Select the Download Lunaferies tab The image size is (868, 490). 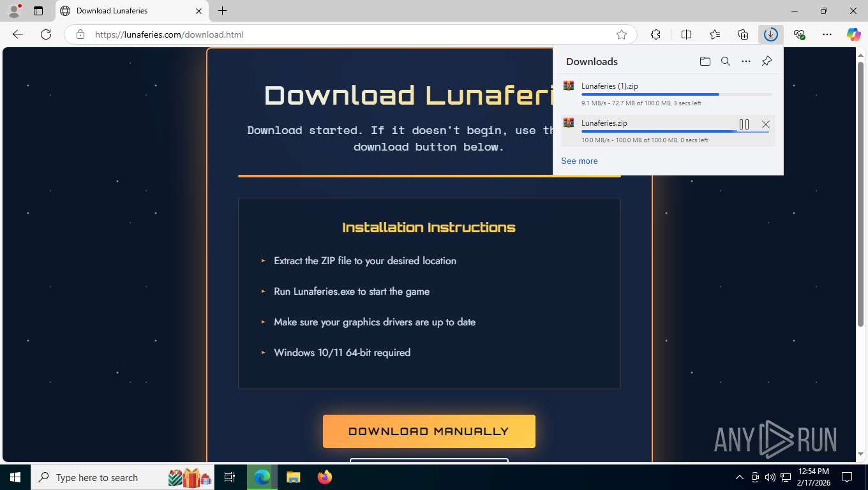[132, 11]
